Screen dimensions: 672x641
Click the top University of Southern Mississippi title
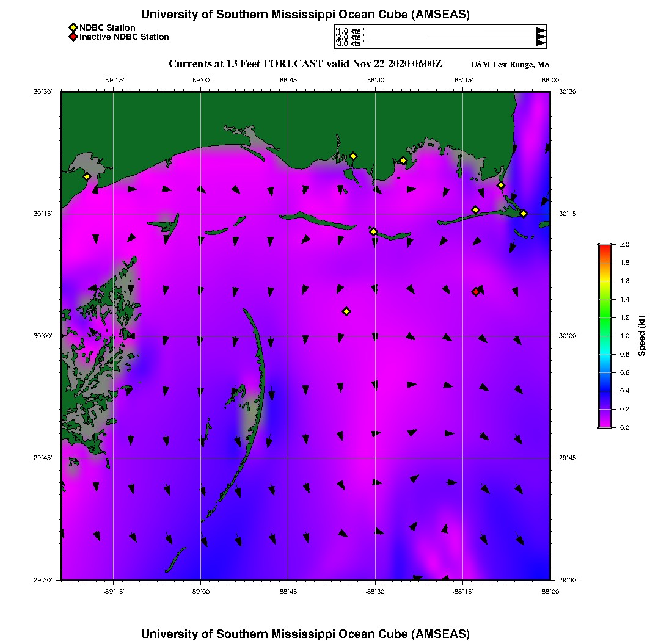305,15
